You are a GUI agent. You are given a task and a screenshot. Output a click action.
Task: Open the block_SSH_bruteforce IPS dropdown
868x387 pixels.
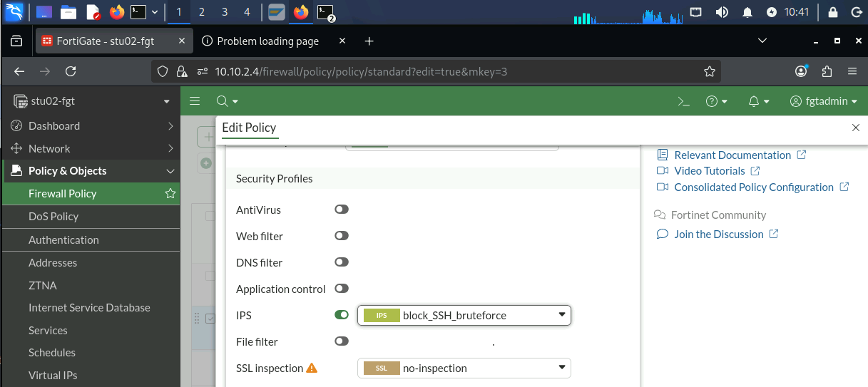(464, 315)
